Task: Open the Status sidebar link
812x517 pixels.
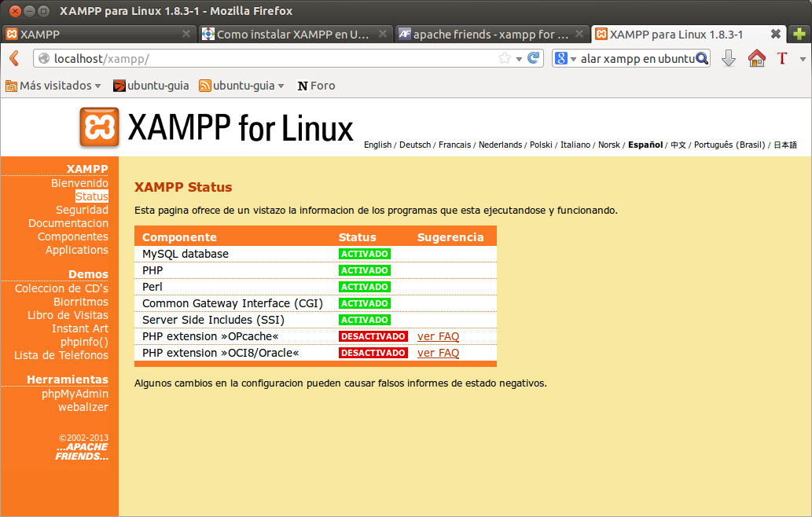Action: [x=92, y=196]
